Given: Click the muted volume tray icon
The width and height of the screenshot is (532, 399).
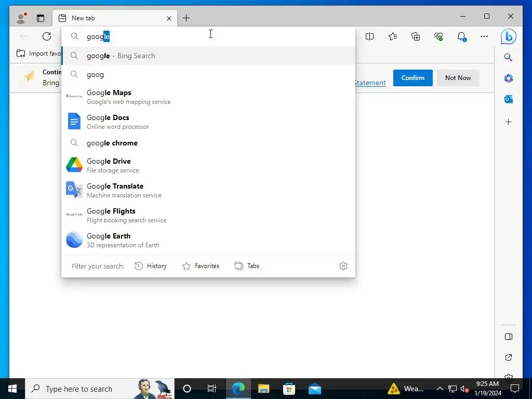Looking at the screenshot, I should click(464, 389).
